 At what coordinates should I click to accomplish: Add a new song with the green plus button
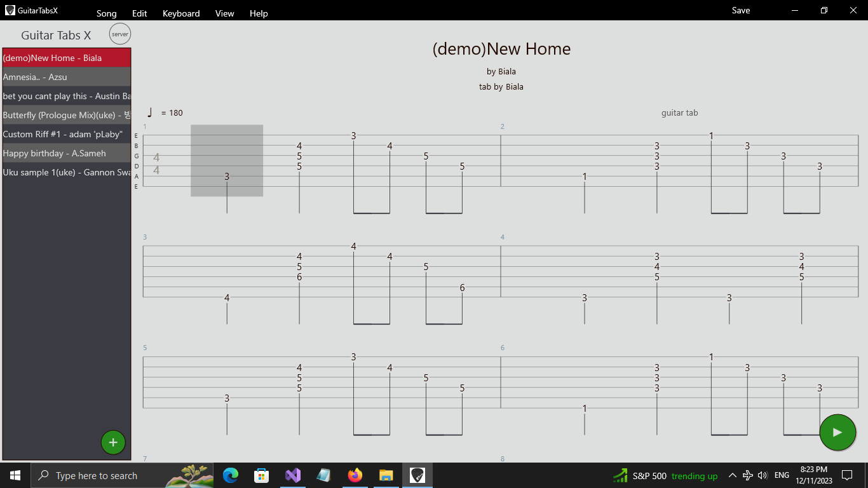click(113, 442)
